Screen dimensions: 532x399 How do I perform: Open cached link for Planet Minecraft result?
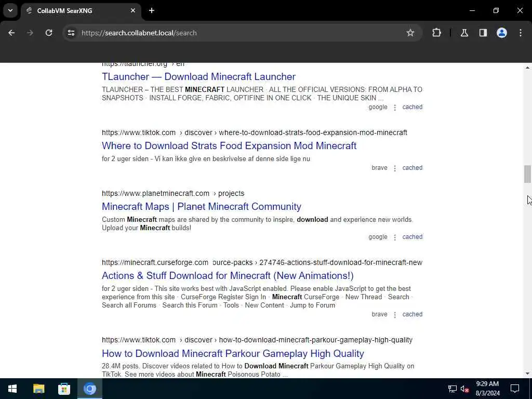[412, 237]
